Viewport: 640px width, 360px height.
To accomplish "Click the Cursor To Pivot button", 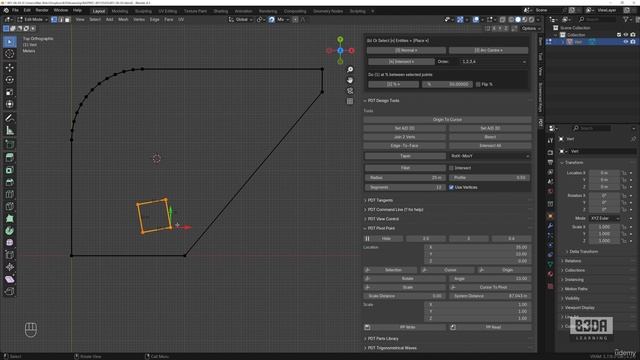I will pos(490,287).
